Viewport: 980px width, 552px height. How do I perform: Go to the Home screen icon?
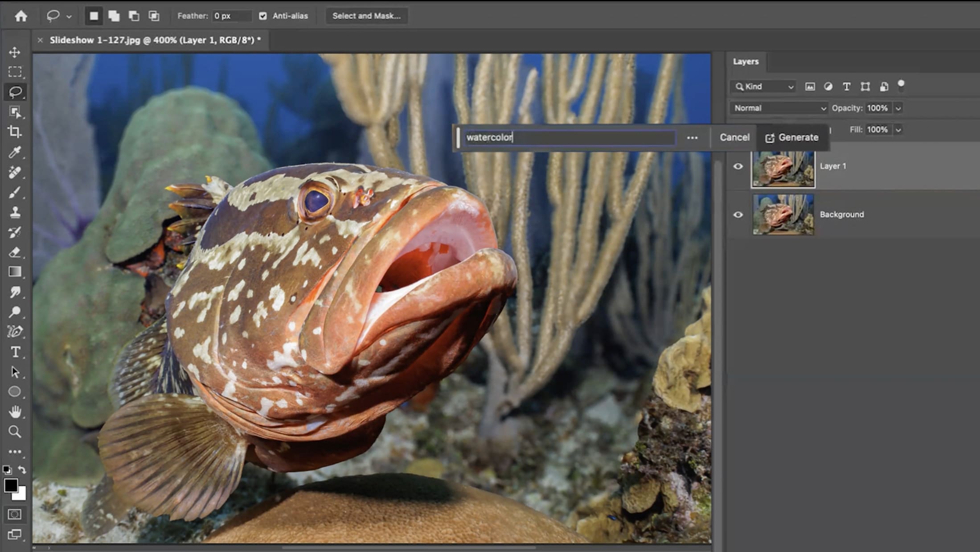tap(21, 16)
